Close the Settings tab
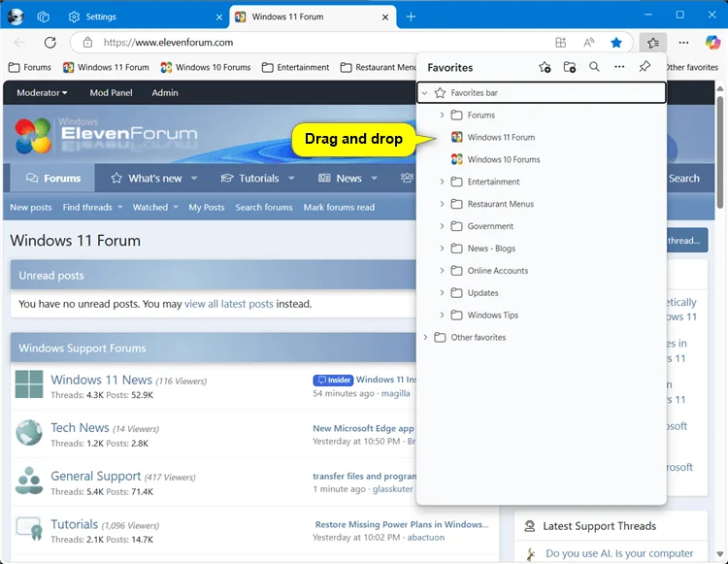This screenshot has width=728, height=564. [x=219, y=17]
